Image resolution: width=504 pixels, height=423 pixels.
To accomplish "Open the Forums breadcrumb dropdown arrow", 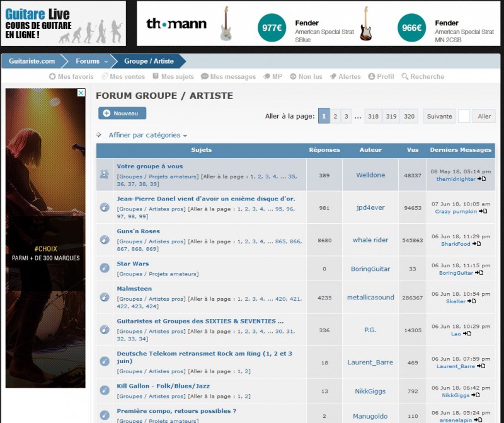I will [106, 62].
